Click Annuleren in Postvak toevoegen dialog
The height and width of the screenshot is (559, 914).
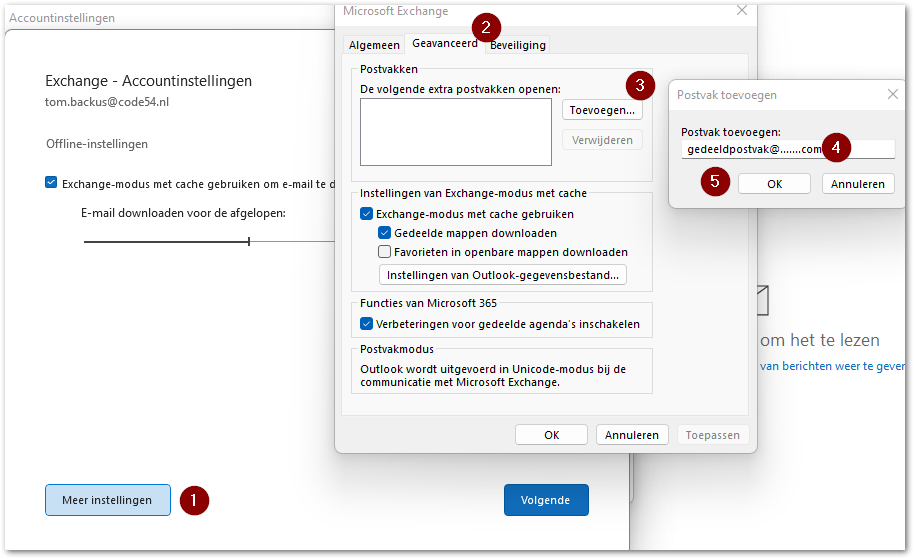(858, 184)
